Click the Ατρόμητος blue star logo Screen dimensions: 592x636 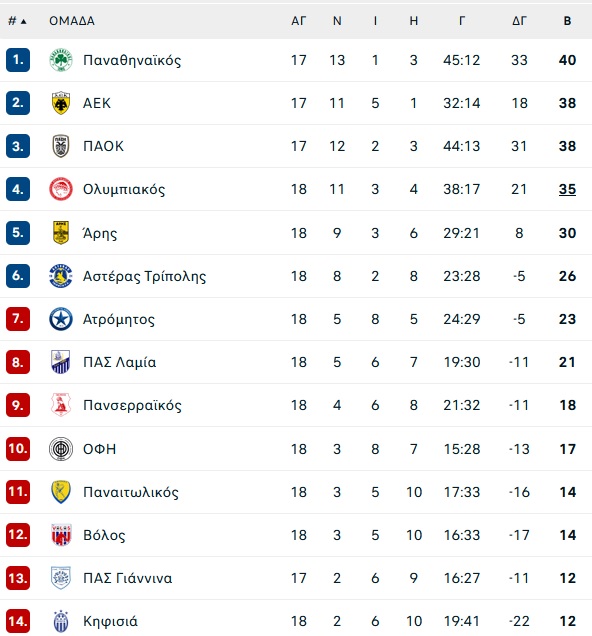click(x=61, y=319)
